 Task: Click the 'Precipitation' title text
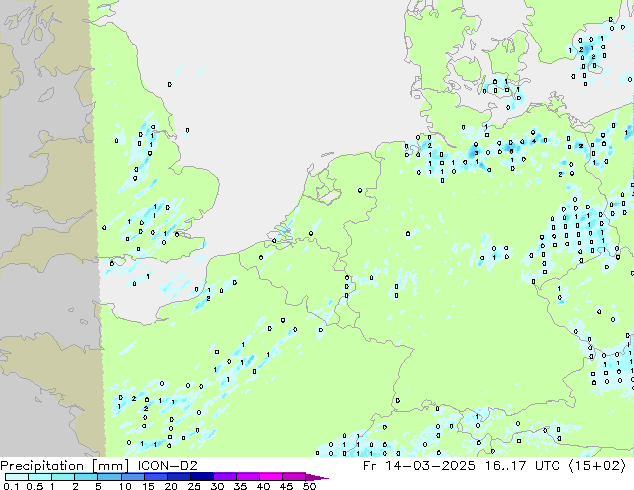pyautogui.click(x=42, y=466)
